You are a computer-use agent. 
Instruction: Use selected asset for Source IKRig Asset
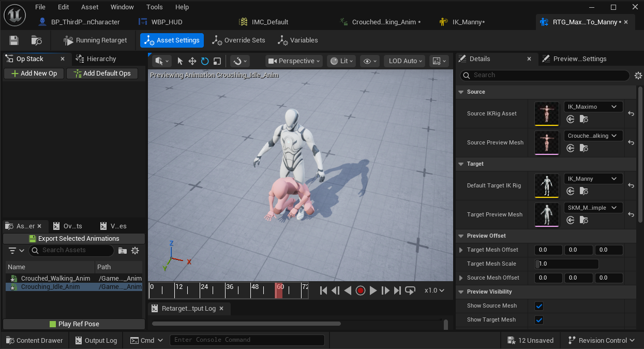coord(571,119)
